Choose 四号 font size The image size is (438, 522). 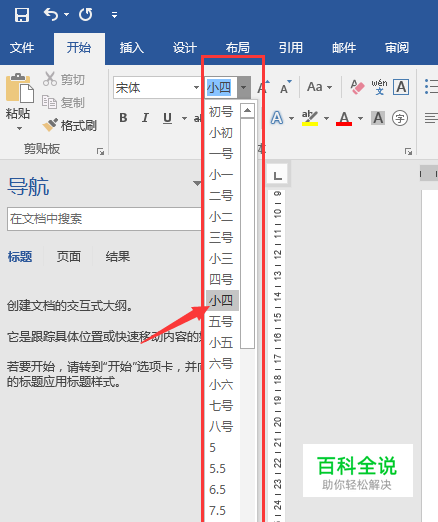click(x=222, y=279)
